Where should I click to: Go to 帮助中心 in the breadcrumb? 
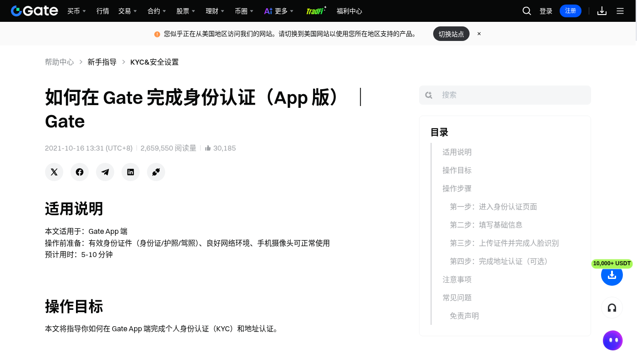click(59, 62)
